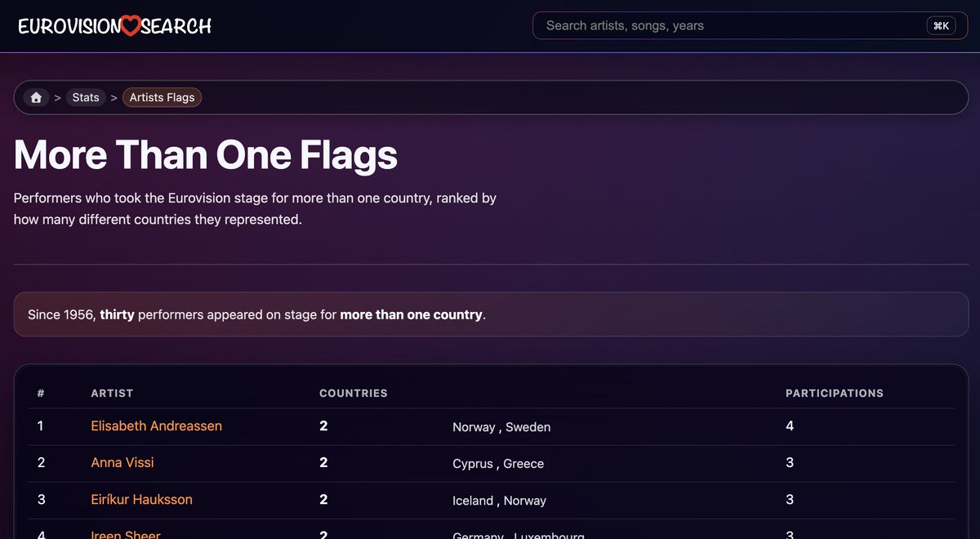Screen dimensions: 980x539
Task: Open Anna Vissi's artist page
Action: tap(122, 463)
